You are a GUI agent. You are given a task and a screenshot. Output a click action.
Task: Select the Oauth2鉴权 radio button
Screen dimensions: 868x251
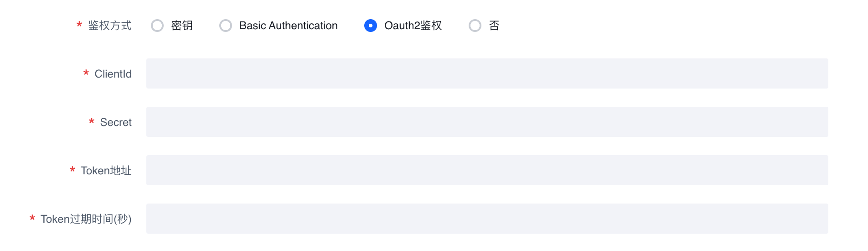click(371, 26)
